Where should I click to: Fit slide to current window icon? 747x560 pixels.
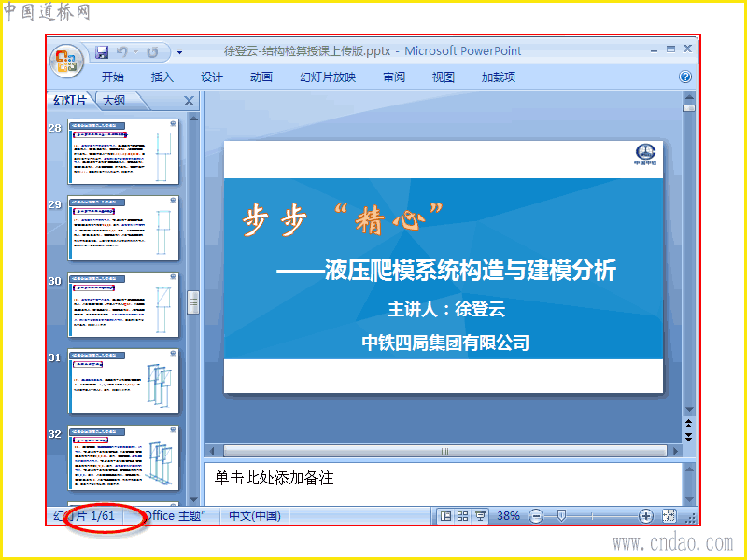[x=669, y=516]
